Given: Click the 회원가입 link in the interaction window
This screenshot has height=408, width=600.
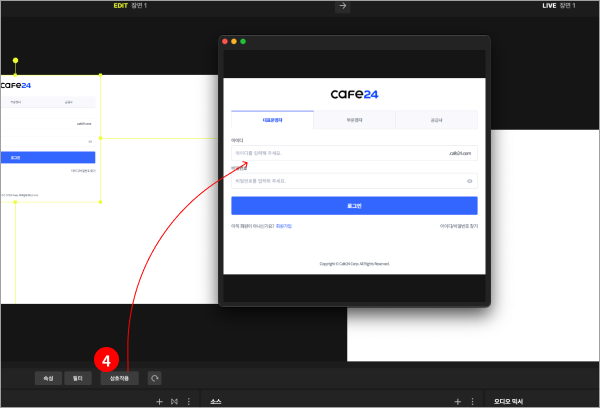Looking at the screenshot, I should 284,226.
